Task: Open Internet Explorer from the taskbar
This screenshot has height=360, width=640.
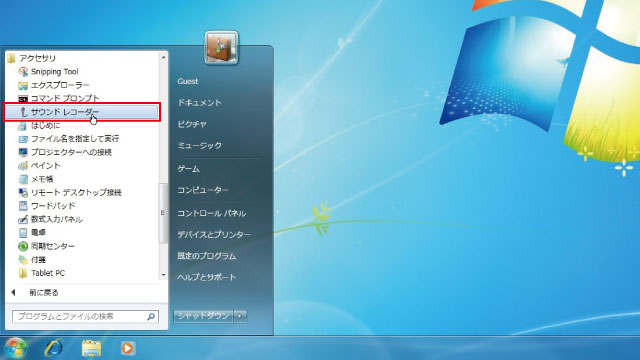Action: pos(53,348)
